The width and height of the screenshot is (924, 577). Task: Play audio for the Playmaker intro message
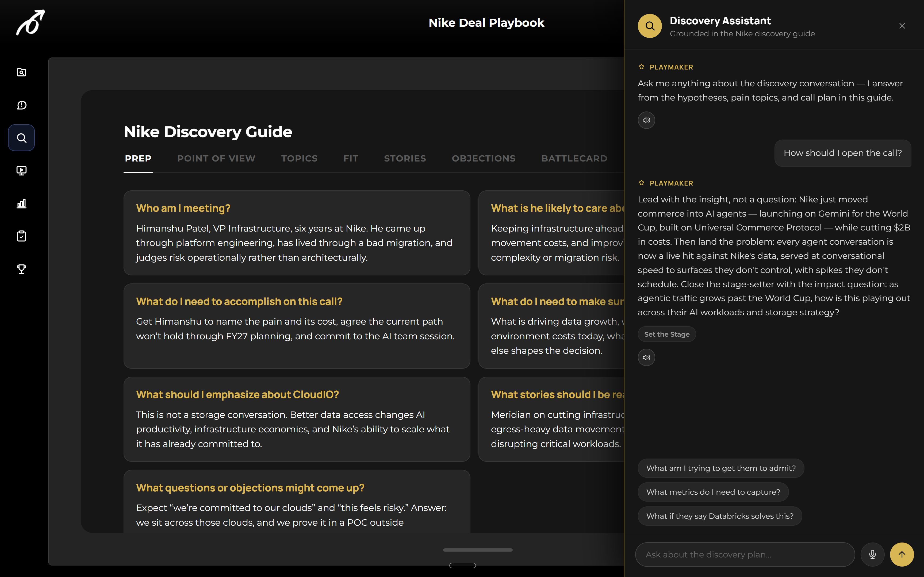pos(646,120)
